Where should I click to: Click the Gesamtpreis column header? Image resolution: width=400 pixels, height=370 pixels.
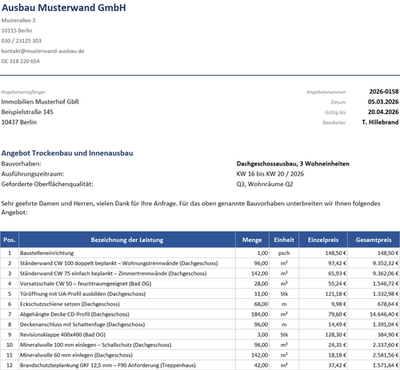(374, 240)
